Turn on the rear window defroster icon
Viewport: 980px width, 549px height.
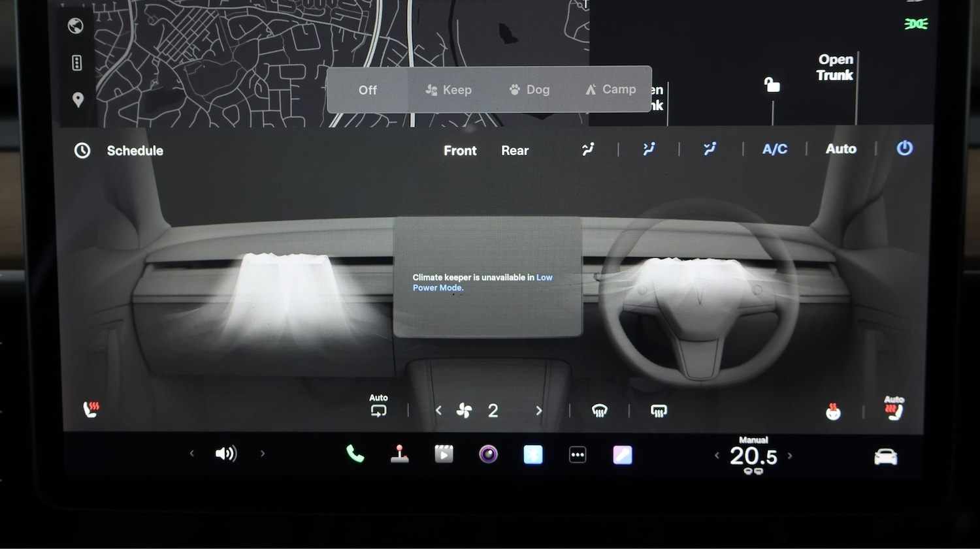[658, 410]
